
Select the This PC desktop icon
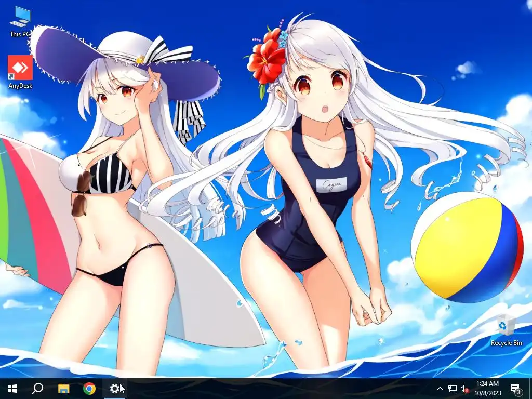pyautogui.click(x=20, y=22)
